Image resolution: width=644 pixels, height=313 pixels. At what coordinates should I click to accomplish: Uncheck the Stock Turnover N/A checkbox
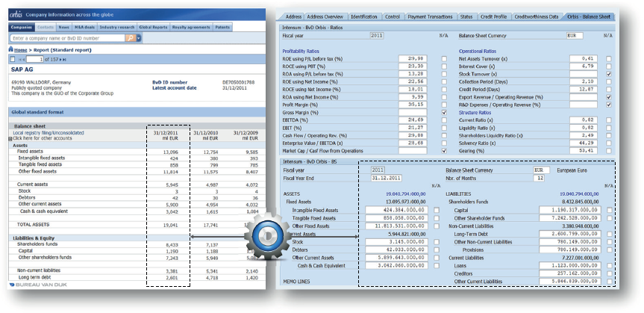[609, 74]
